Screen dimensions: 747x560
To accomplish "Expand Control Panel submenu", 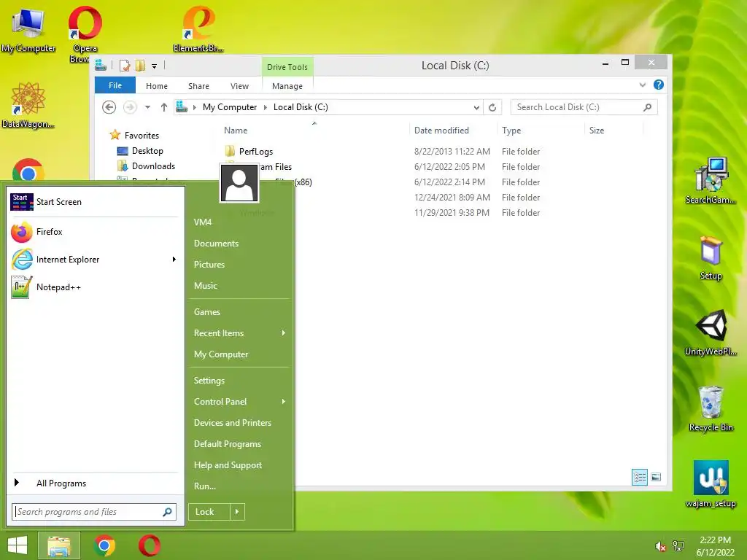I will (x=284, y=402).
